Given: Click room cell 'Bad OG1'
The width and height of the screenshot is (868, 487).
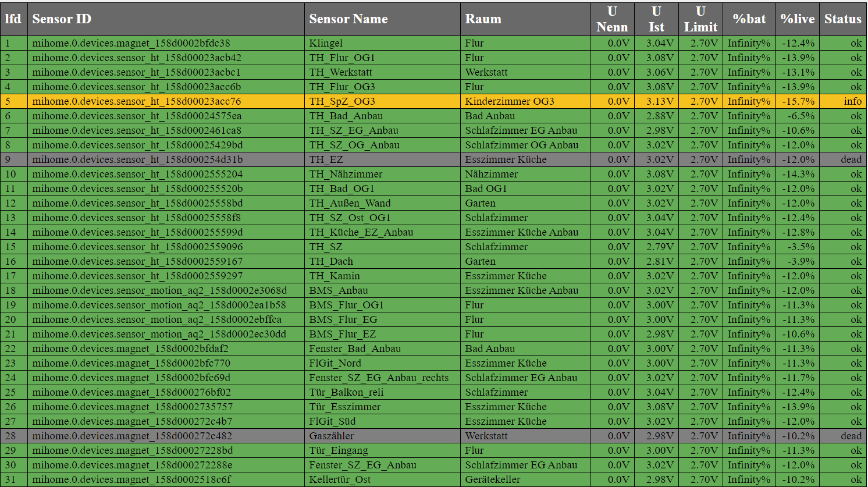Looking at the screenshot, I should (486, 189).
